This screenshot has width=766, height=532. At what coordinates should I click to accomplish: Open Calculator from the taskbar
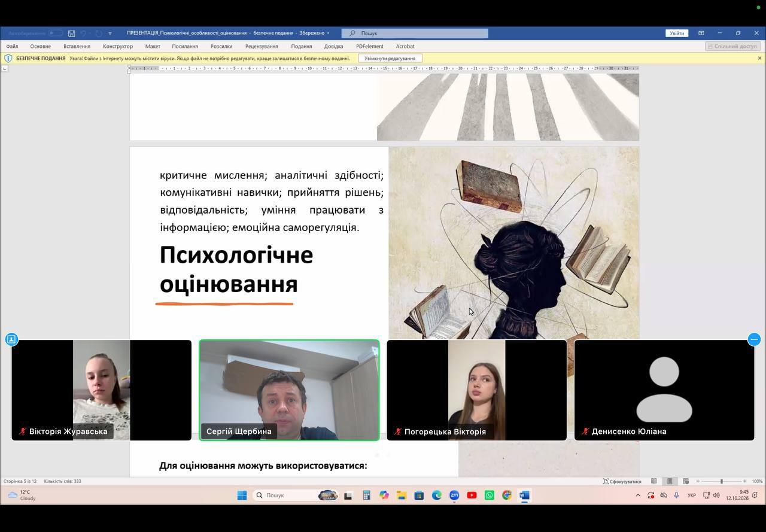click(x=366, y=495)
